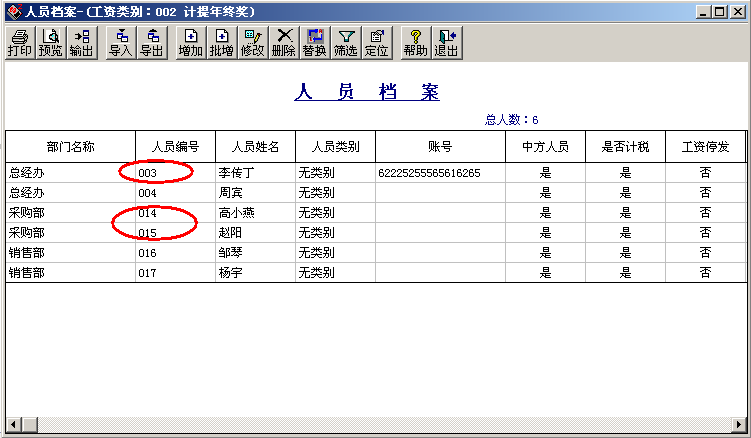Select employee number 003 cell
The image size is (751, 438).
click(x=175, y=173)
